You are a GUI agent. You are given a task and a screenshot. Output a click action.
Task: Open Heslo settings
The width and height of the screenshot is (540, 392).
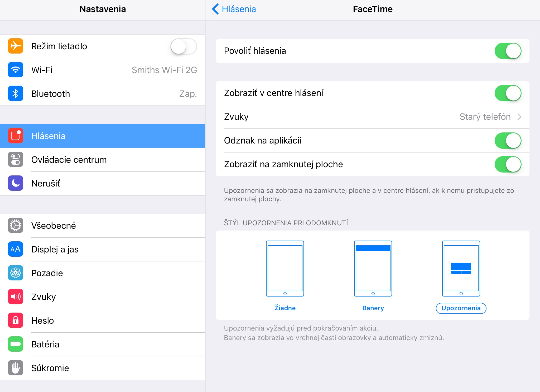(103, 321)
